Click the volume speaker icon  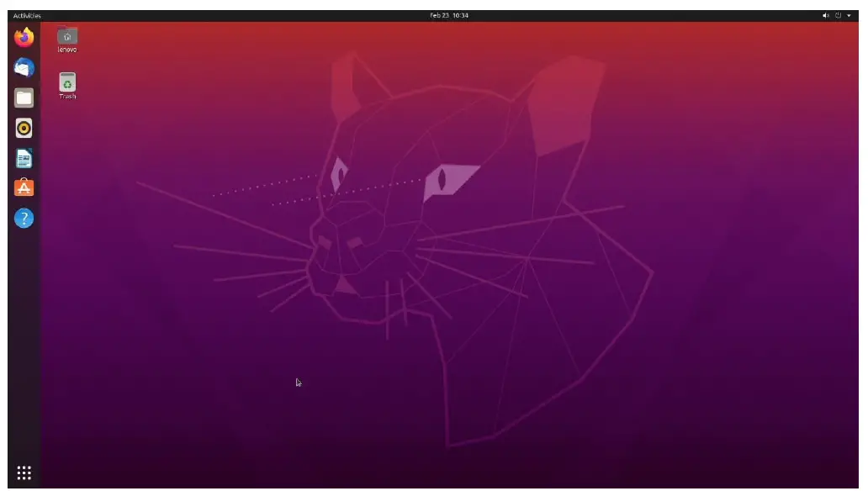coord(825,15)
